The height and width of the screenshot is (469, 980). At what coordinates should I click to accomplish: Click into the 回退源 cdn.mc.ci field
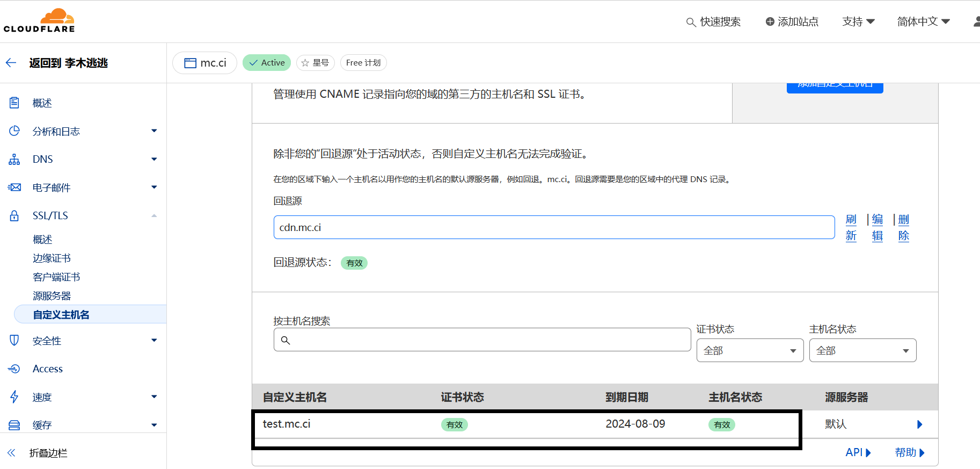554,227
